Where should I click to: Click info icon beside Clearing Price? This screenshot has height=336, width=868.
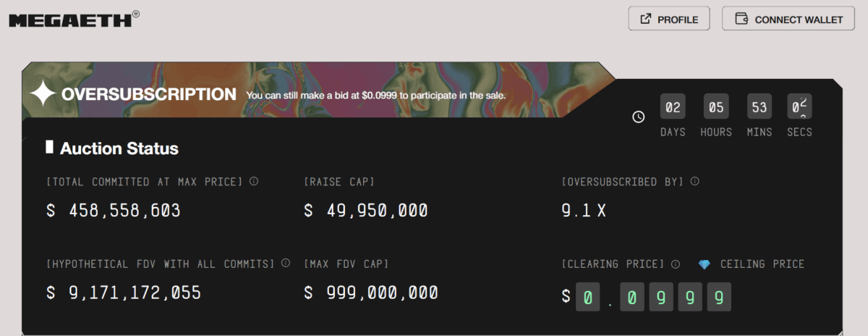pos(676,264)
